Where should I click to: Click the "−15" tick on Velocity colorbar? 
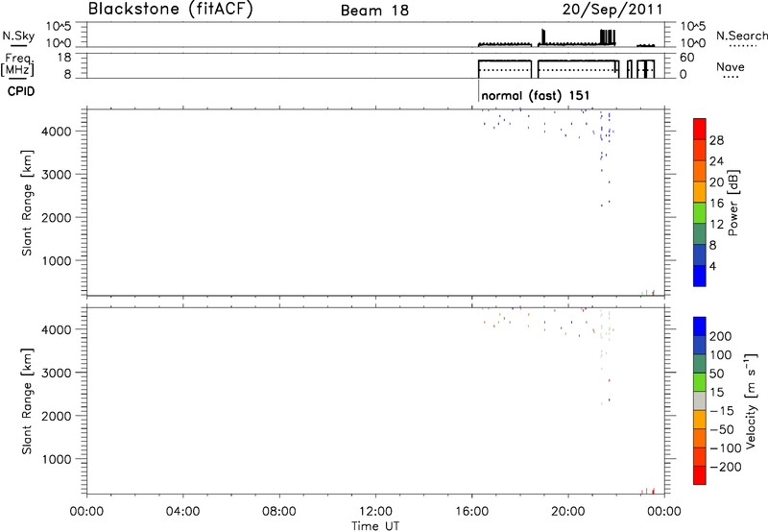click(x=722, y=411)
